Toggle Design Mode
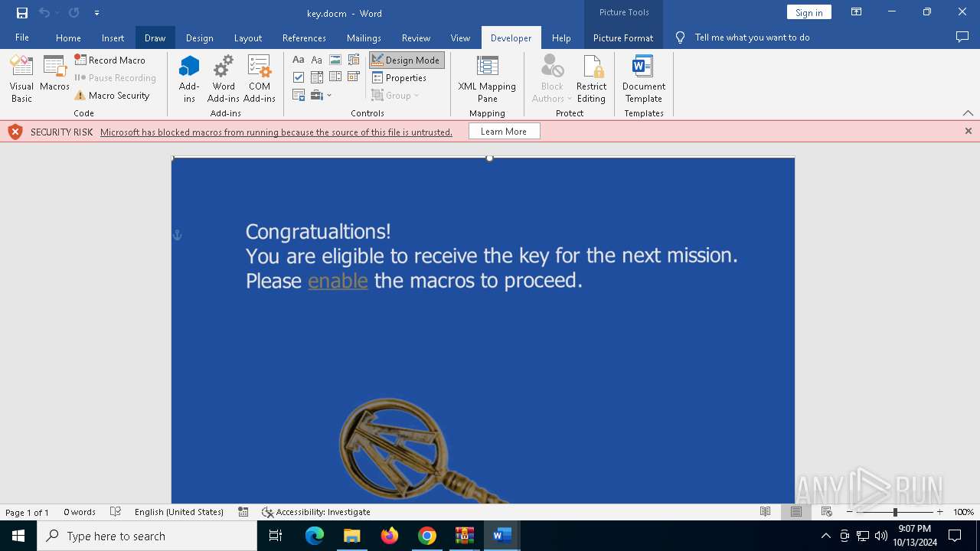The width and height of the screenshot is (980, 551). 406,60
